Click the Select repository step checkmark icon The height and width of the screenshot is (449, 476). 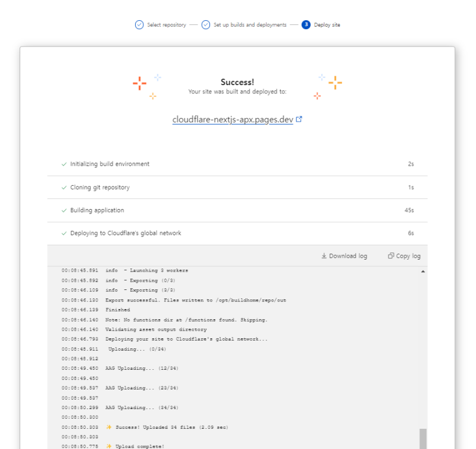[139, 24]
